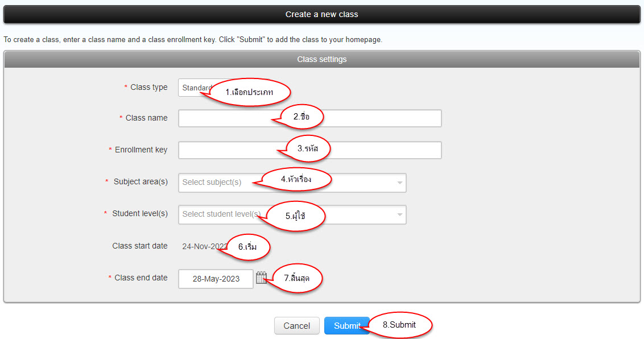Click the 'Select subject(s)' placeholder text

pos(212,183)
